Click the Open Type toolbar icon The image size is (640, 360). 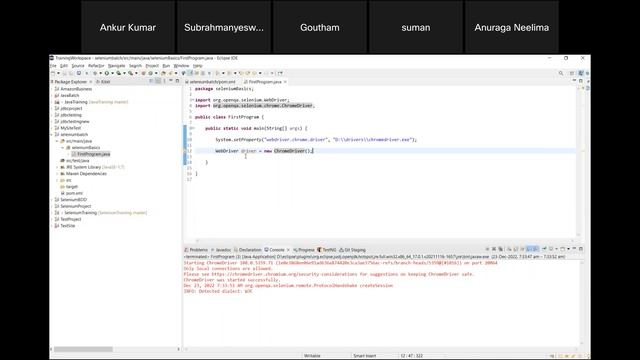tap(163, 73)
